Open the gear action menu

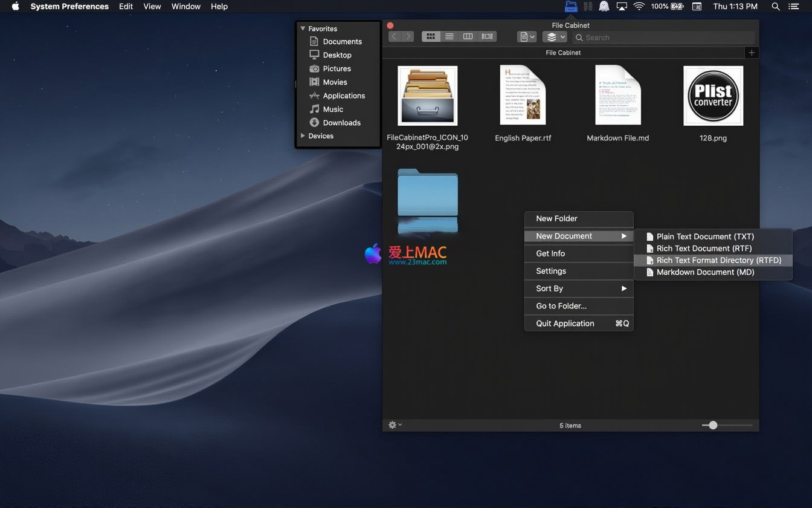395,425
